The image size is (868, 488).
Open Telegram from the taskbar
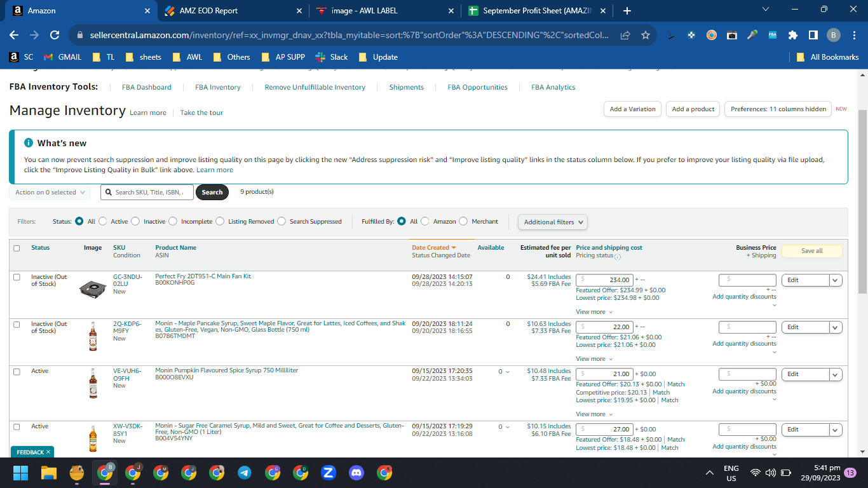click(x=245, y=473)
